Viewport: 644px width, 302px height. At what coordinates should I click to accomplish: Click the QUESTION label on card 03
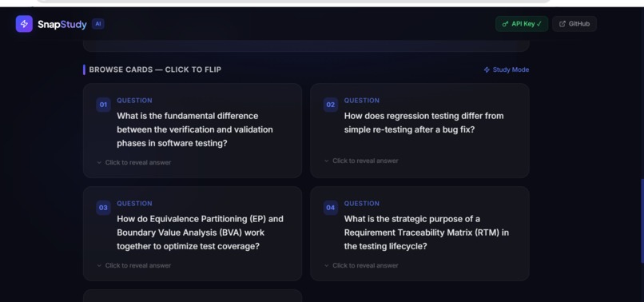[x=134, y=204]
